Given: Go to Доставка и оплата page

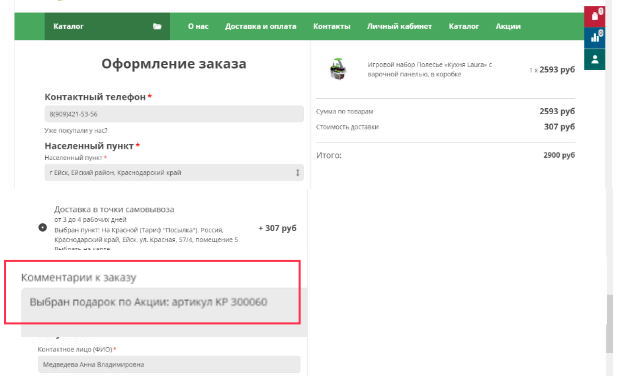Looking at the screenshot, I should point(261,26).
